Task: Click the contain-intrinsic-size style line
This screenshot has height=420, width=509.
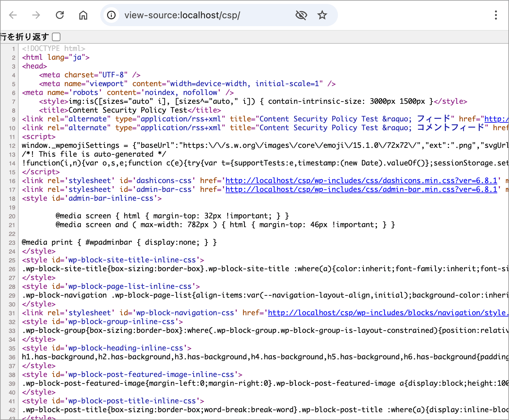Action: click(253, 101)
